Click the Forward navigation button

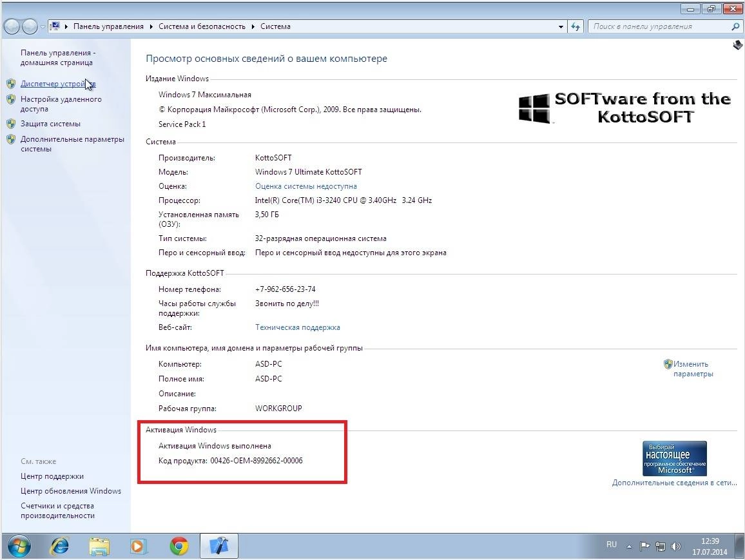(x=30, y=26)
